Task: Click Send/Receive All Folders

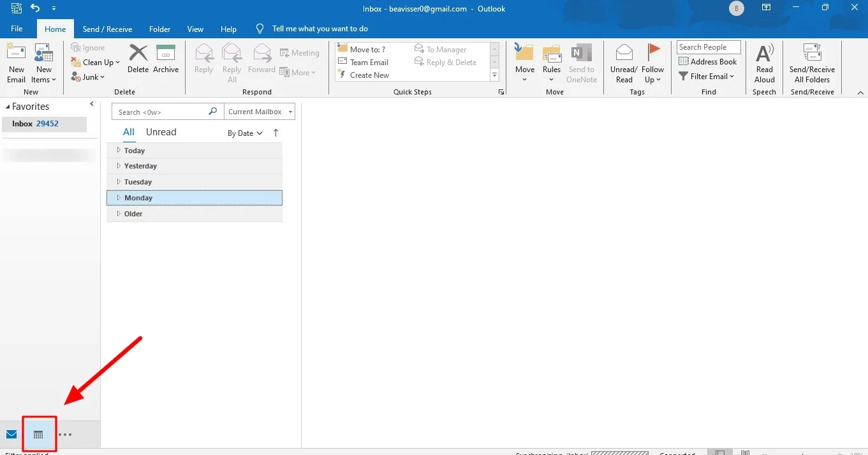Action: click(812, 64)
